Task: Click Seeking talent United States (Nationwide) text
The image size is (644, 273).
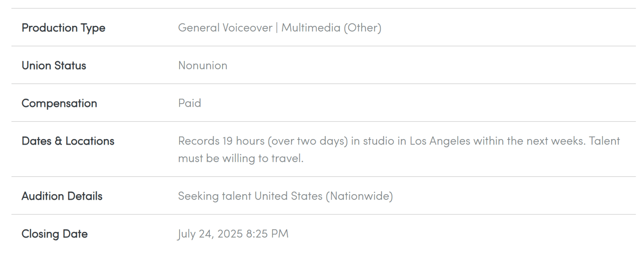Action: coord(285,196)
